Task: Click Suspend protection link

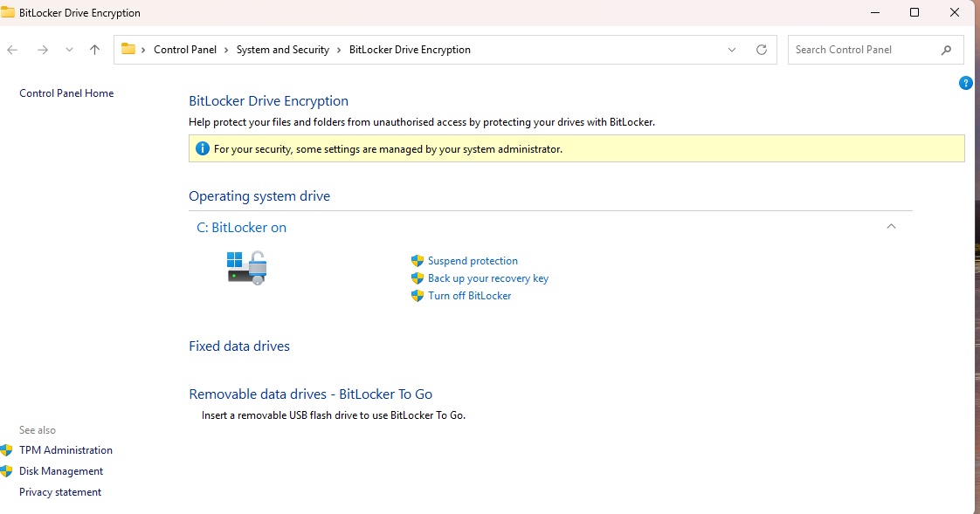Action: click(x=473, y=261)
